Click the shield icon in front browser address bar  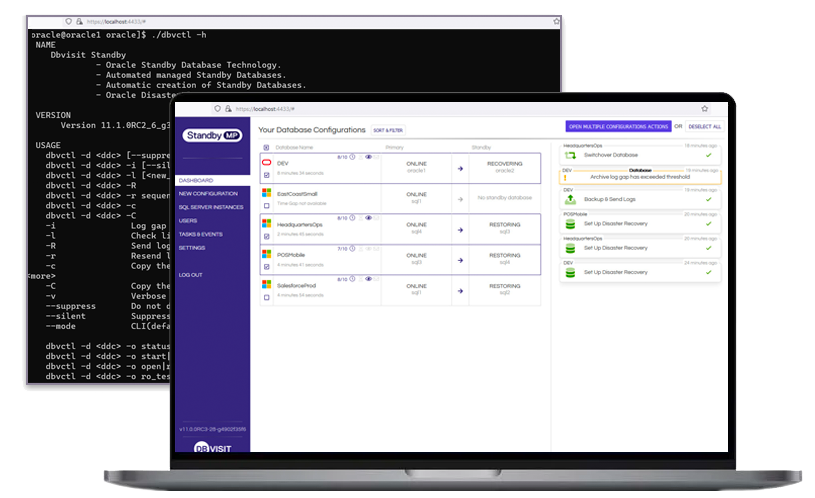217,109
